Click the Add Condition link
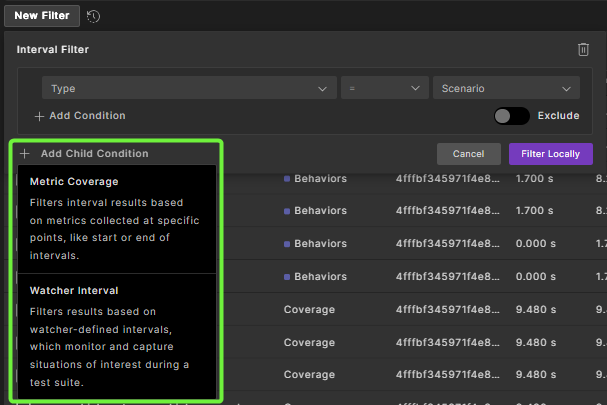607x405 pixels. [87, 116]
